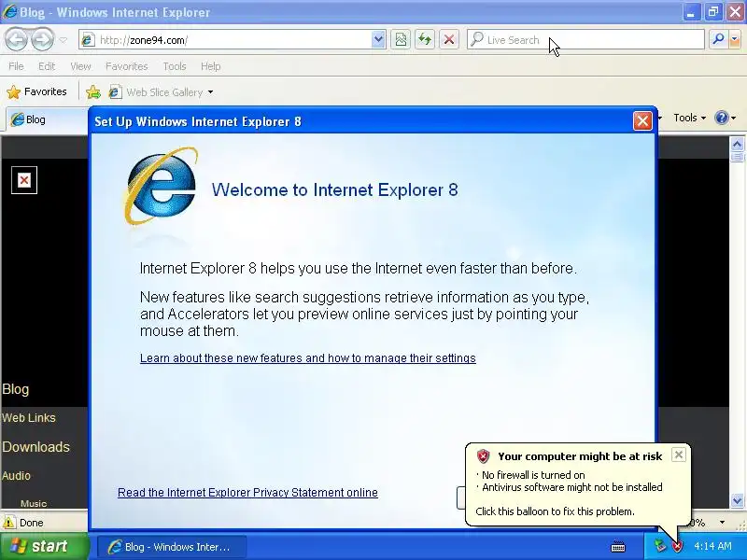747x560 pixels.
Task: Open the Help menu
Action: [x=211, y=66]
